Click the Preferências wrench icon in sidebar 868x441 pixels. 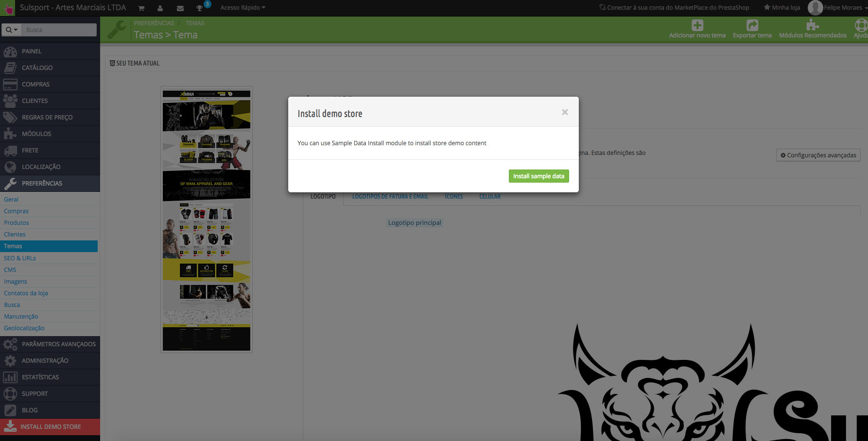pos(10,183)
